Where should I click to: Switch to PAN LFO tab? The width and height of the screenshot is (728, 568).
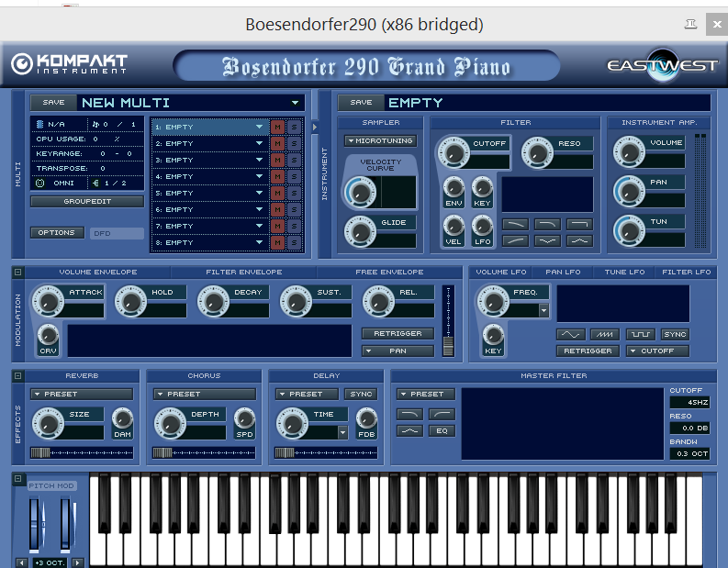tap(563, 272)
